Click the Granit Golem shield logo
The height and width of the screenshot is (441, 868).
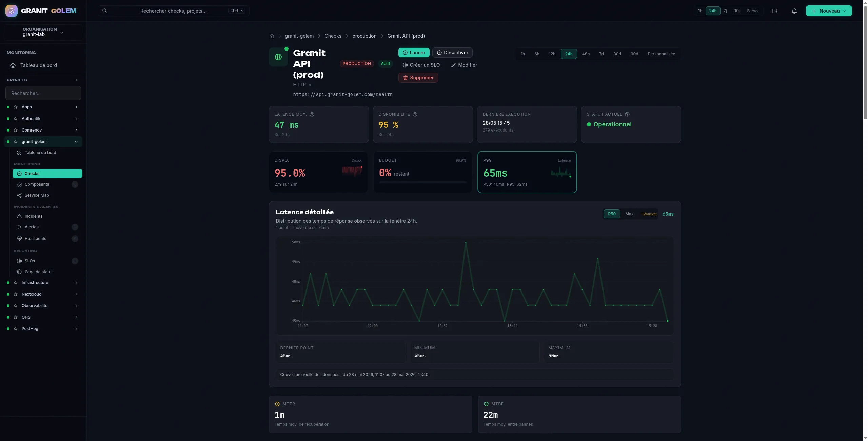[x=12, y=11]
